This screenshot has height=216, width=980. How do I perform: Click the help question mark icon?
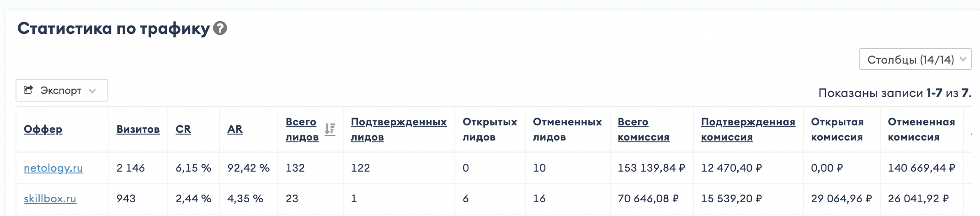pos(220,28)
